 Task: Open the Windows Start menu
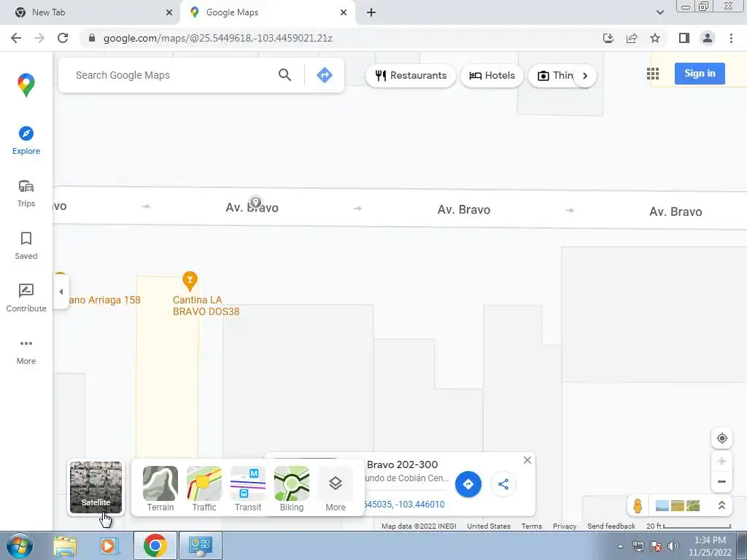click(20, 545)
